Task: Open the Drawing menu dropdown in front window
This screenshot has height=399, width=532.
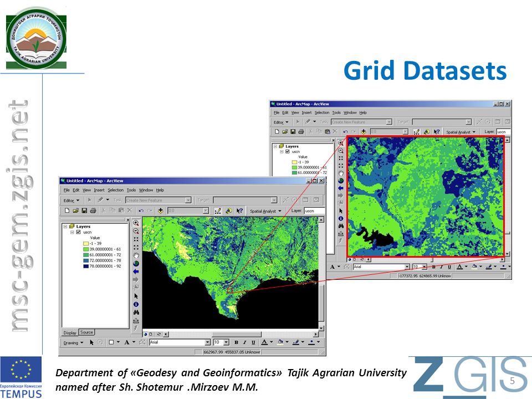Action: tap(73, 342)
